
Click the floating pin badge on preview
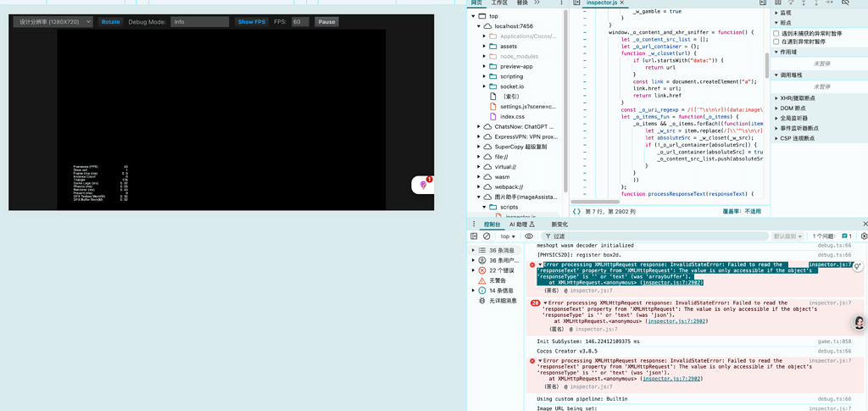(424, 185)
